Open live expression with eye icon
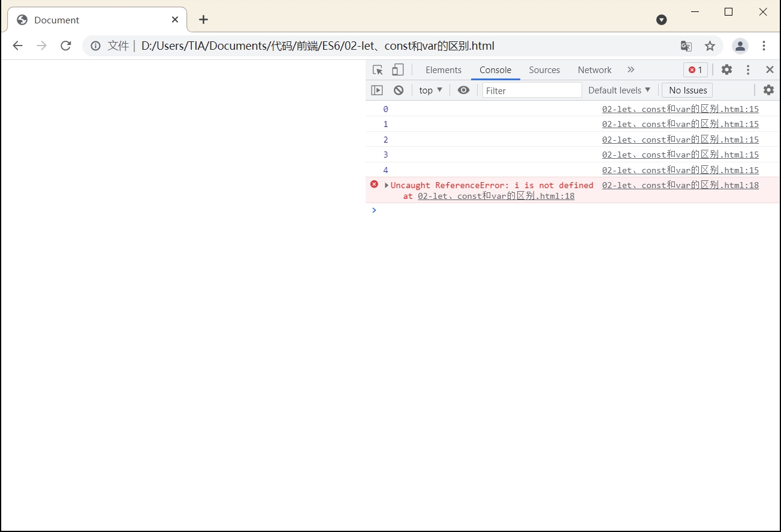The height and width of the screenshot is (532, 781). [x=463, y=90]
